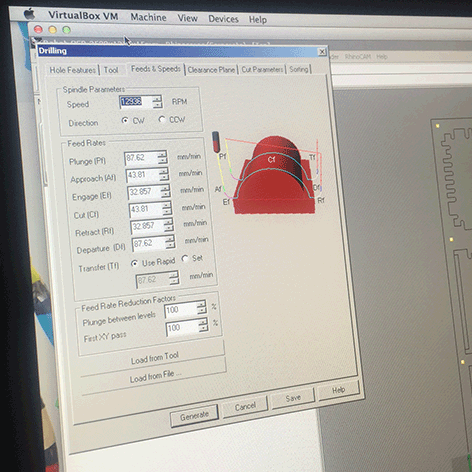Screen dimensions: 472x472
Task: Click the spindle Speed input field
Action: pyautogui.click(x=136, y=101)
